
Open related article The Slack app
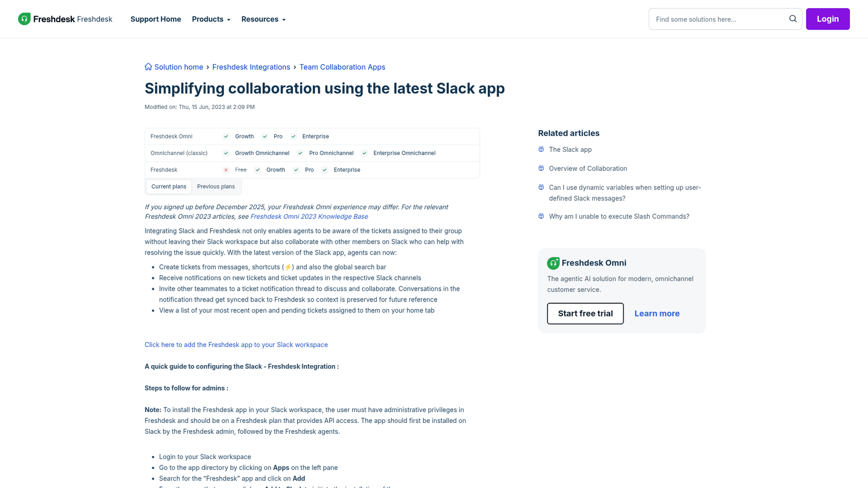click(570, 149)
